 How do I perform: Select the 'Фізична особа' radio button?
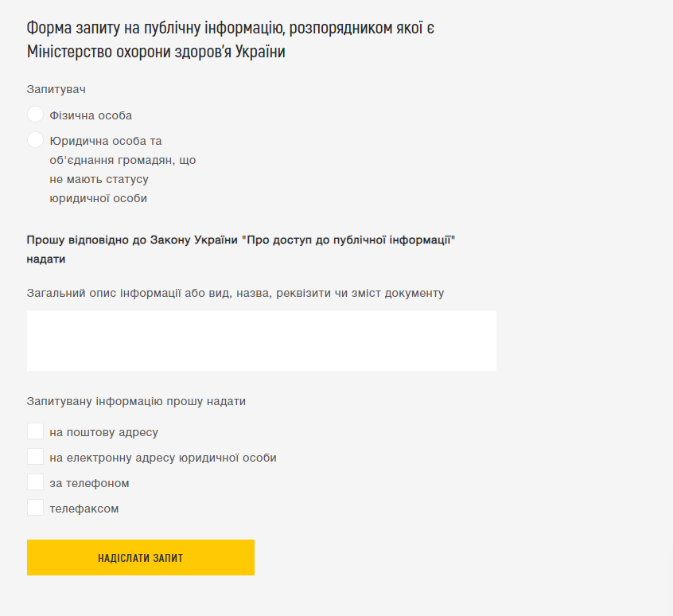(35, 115)
